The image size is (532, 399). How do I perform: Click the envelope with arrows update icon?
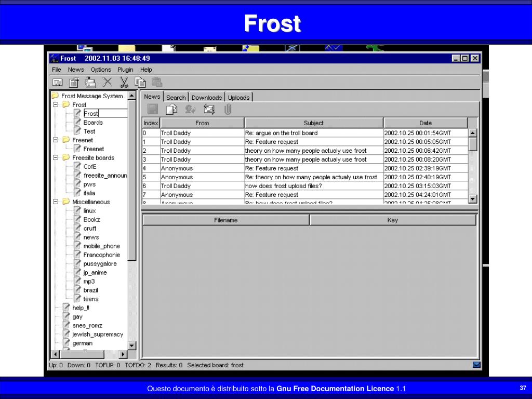209,109
